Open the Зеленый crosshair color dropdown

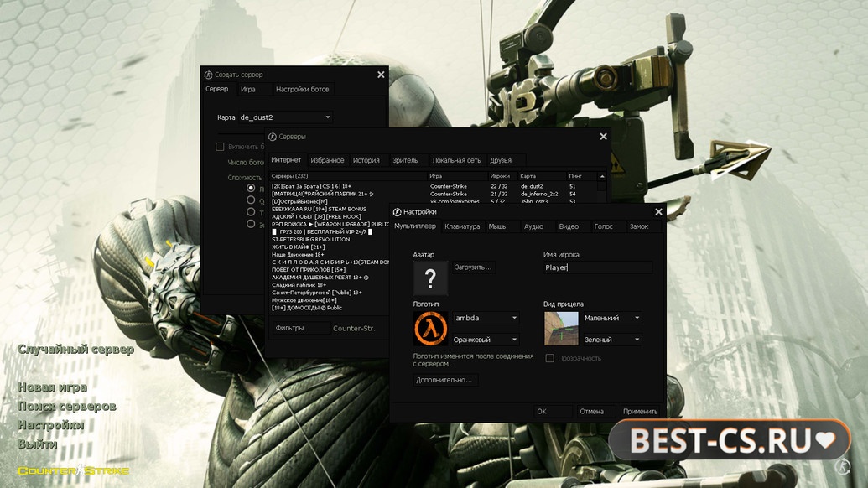click(611, 340)
